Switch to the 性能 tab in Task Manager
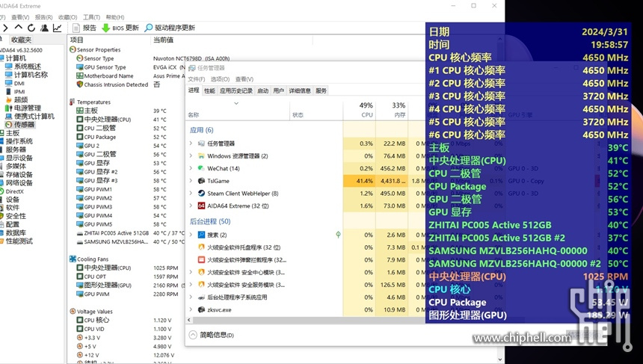 (209, 90)
